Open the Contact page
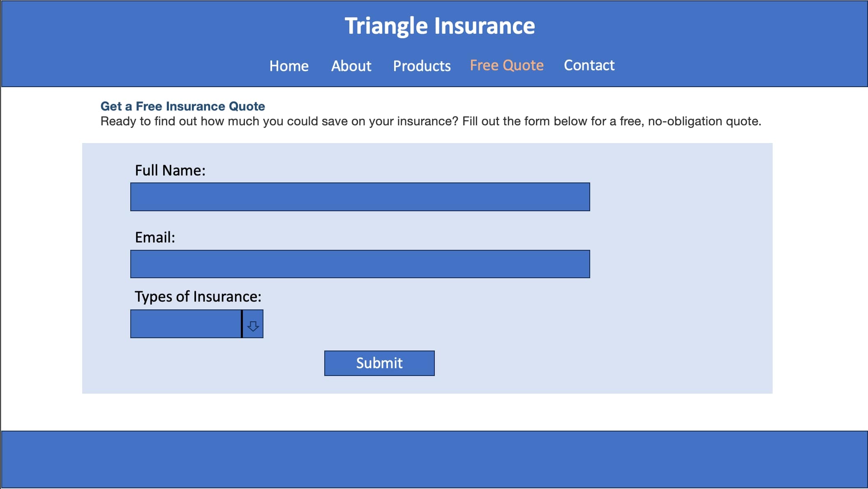Screen dimensions: 868x489 589,66
